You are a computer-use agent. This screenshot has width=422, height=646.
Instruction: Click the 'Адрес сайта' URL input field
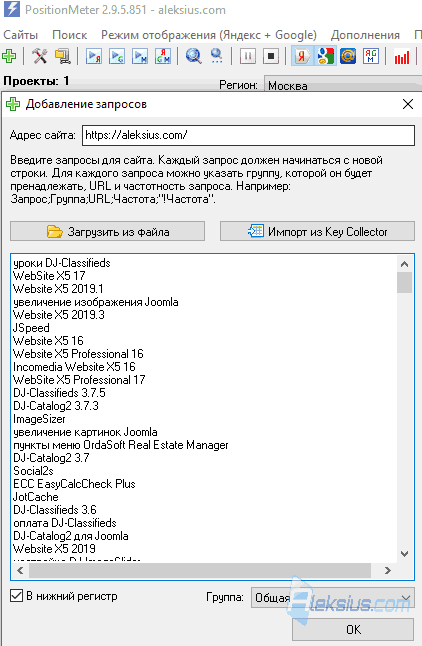249,135
